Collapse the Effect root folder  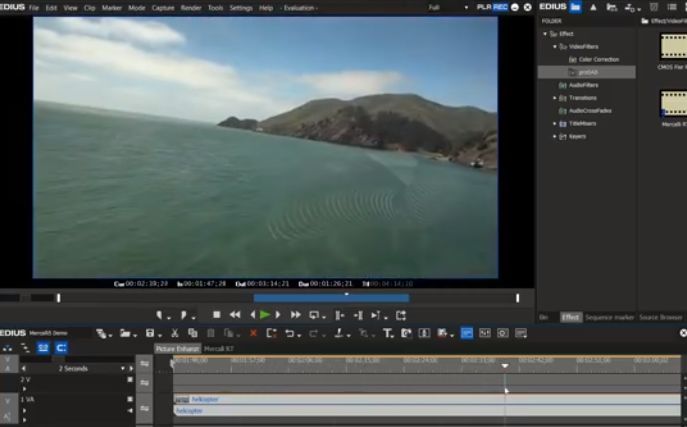coord(545,34)
